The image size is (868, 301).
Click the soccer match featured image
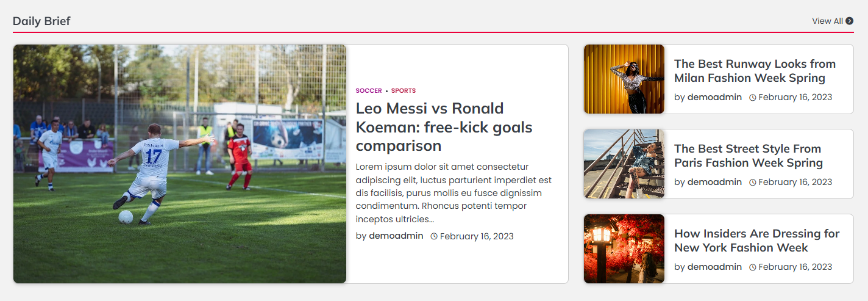(x=180, y=164)
